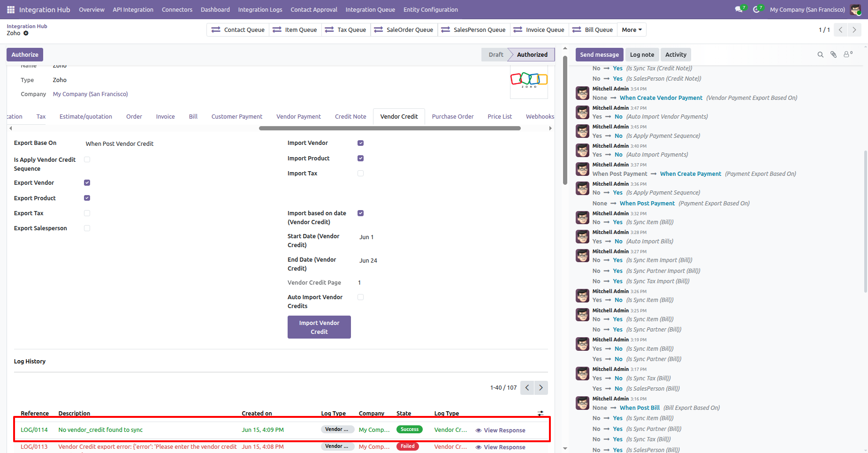Enable Auto Import Vendor Credits checkbox
This screenshot has height=453, width=868.
[x=360, y=297]
